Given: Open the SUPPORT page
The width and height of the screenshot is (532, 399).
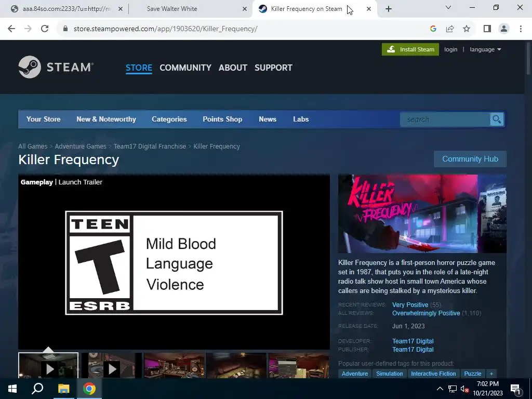Looking at the screenshot, I should pyautogui.click(x=273, y=68).
